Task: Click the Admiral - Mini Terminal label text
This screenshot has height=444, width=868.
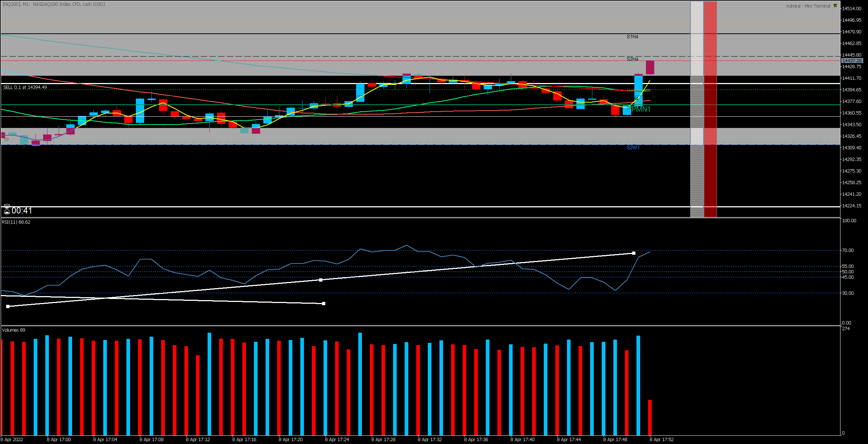Action: (808, 6)
